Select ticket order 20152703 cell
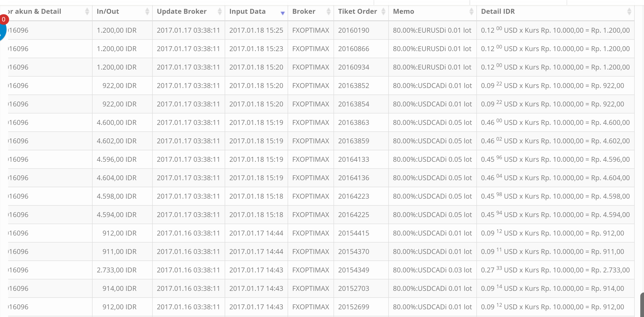This screenshot has width=644, height=317. click(x=361, y=289)
